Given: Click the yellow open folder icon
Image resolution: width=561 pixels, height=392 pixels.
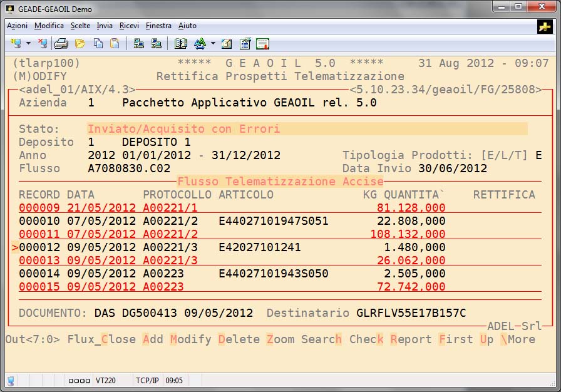Looking at the screenshot, I should click(80, 43).
